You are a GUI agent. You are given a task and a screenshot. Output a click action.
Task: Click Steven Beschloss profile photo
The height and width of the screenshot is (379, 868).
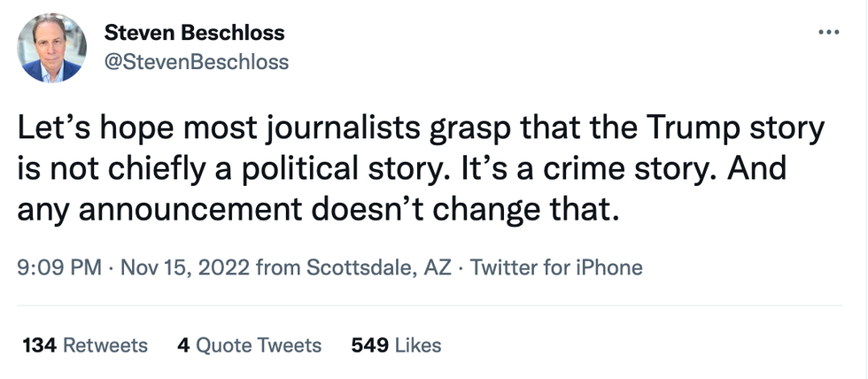click(x=52, y=49)
